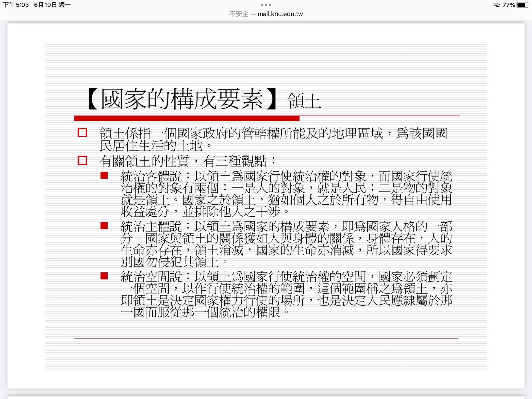This screenshot has width=532, height=399.
Task: Click the hollow red bullet beside 有關領土的性質
Action: point(82,160)
